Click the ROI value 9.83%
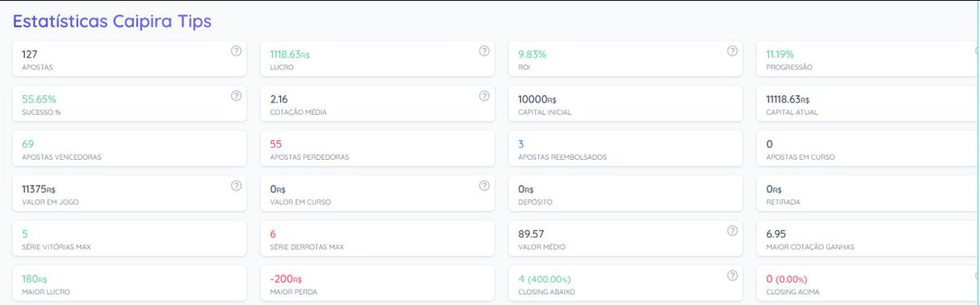980x305 pixels. [x=532, y=54]
